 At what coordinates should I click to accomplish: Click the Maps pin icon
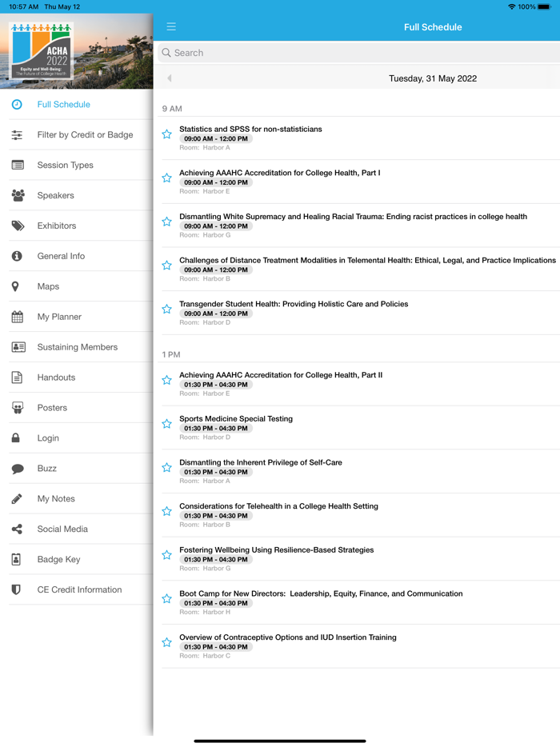coord(15,286)
